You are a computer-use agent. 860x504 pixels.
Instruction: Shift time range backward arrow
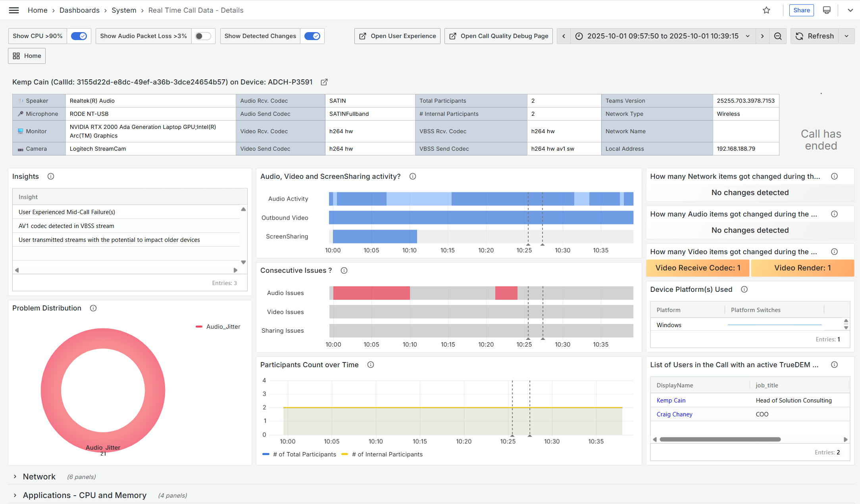(x=564, y=36)
